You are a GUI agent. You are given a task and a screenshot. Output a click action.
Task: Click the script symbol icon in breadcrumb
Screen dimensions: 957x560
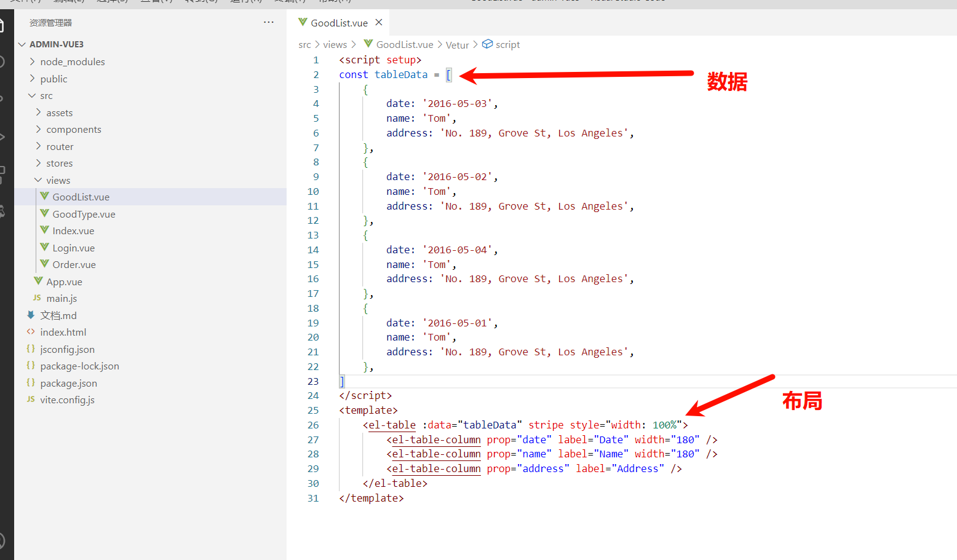487,44
